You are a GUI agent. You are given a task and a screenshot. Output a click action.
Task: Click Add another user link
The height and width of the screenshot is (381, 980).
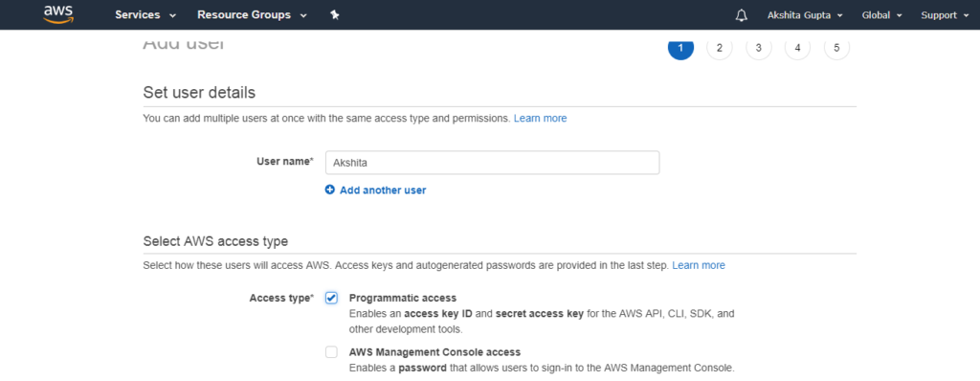pos(383,190)
